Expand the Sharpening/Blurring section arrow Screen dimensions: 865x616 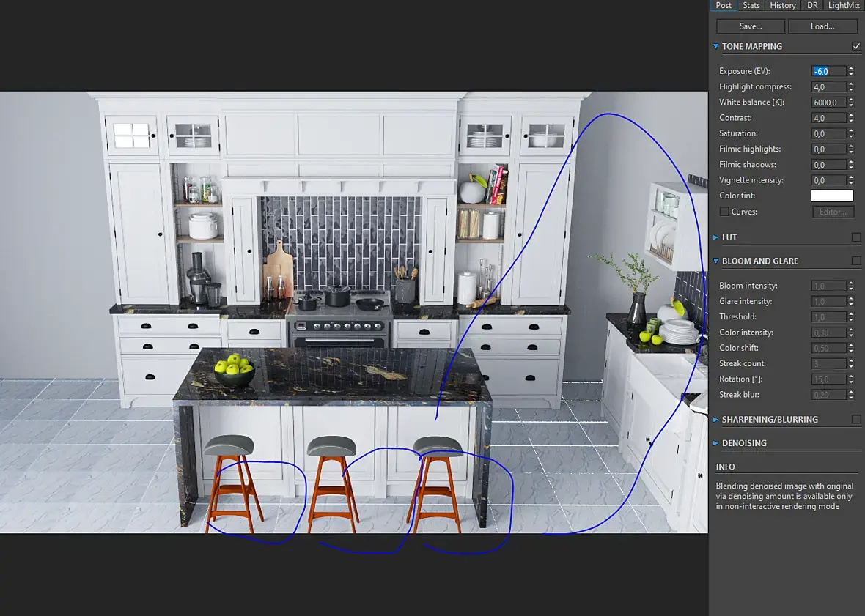click(716, 420)
